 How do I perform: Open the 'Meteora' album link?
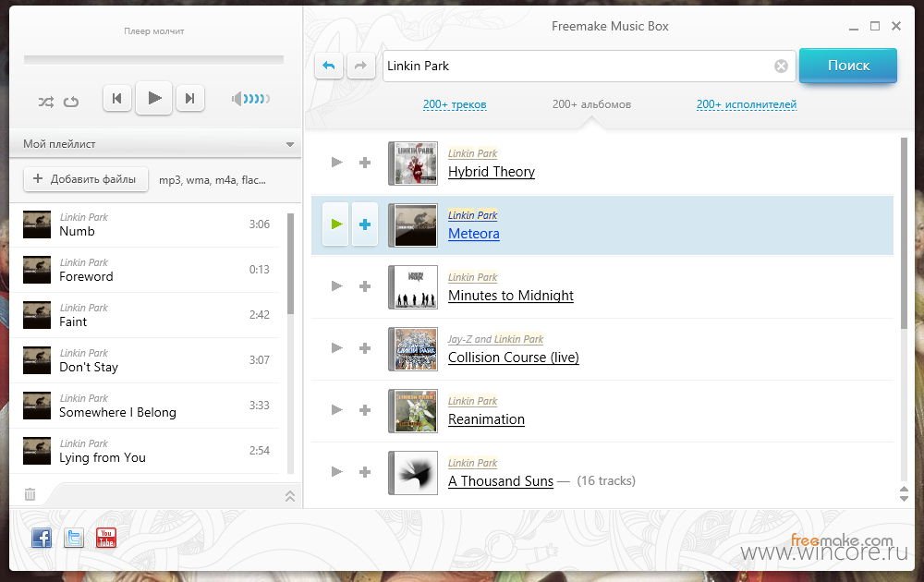474,234
